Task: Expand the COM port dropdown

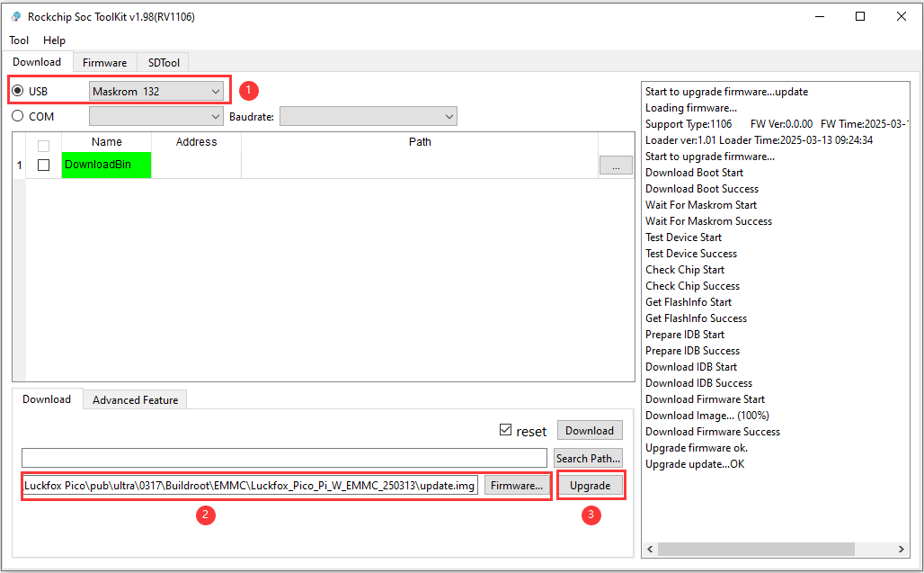Action: pos(156,116)
